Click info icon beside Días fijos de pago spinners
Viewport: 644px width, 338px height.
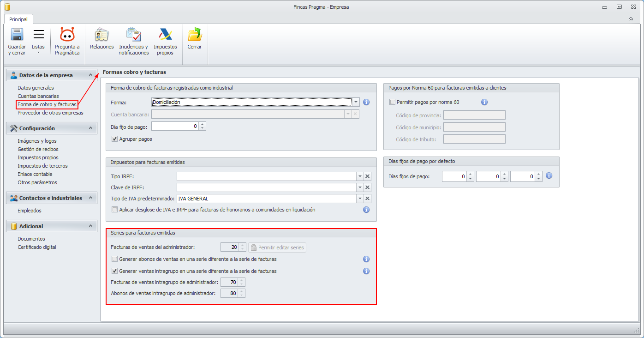point(549,176)
